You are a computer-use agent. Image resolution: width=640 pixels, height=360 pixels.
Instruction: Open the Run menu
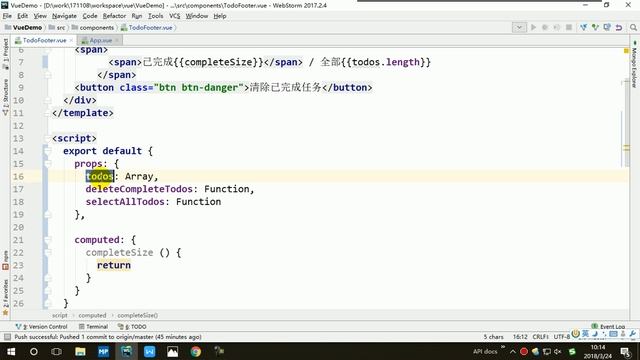pos(137,16)
